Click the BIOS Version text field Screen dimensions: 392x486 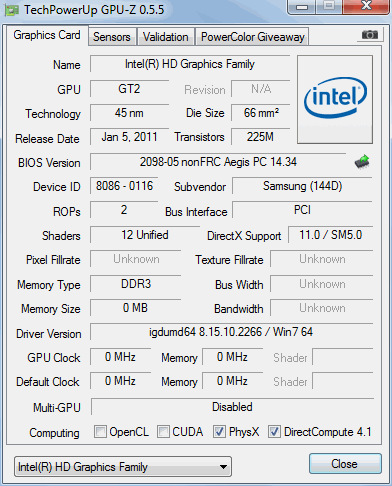pos(218,162)
